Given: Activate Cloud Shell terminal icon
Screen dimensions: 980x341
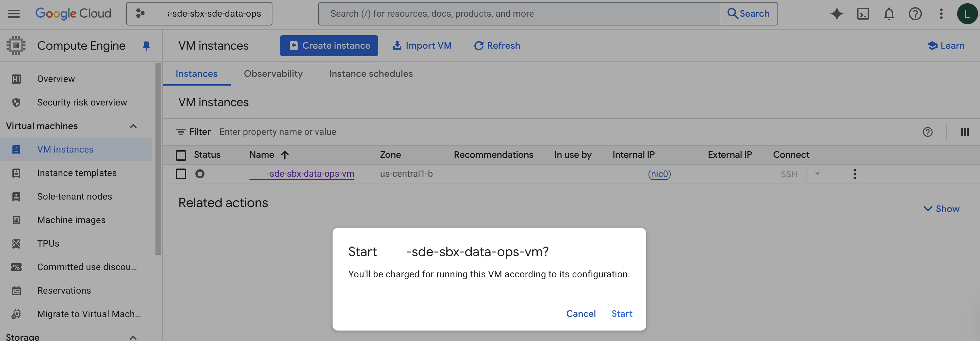Looking at the screenshot, I should 862,14.
